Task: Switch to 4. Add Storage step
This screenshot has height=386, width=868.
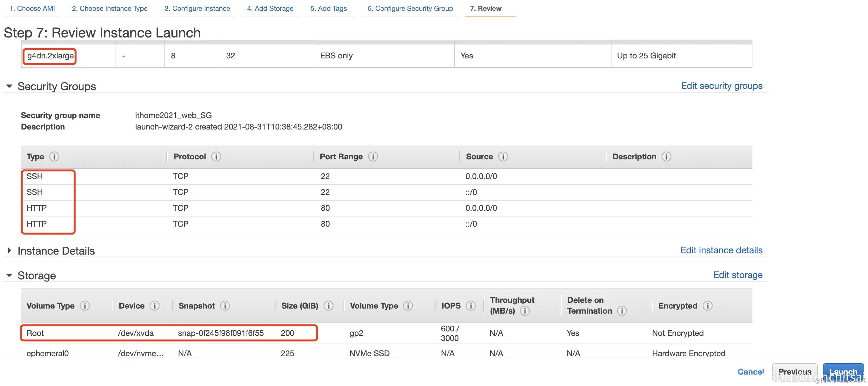Action: click(270, 9)
